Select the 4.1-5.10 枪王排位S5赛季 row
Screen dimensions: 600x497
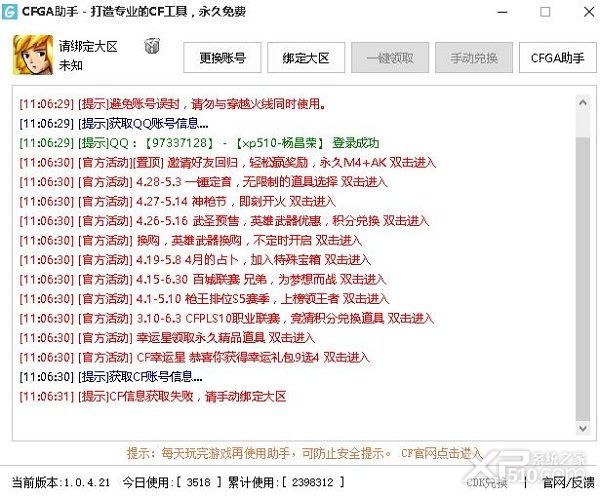[204, 299]
